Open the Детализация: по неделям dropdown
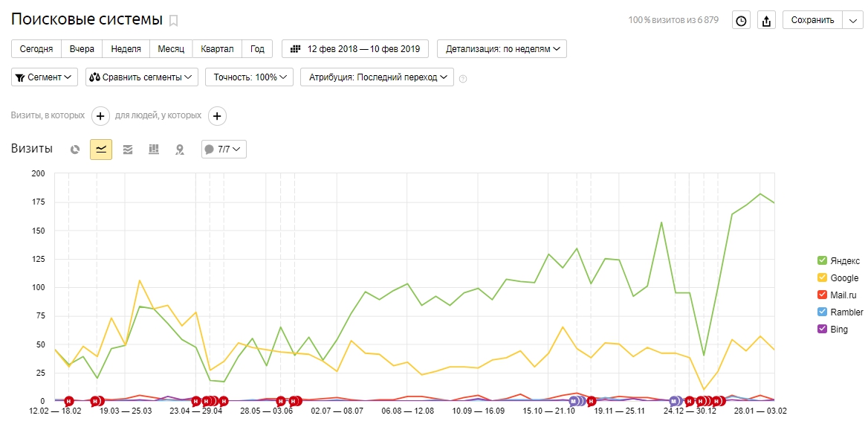The height and width of the screenshot is (430, 868). tap(502, 49)
